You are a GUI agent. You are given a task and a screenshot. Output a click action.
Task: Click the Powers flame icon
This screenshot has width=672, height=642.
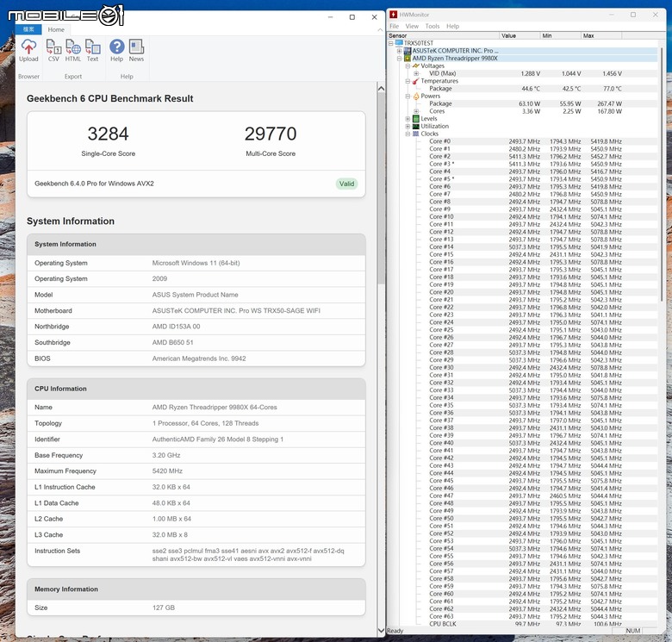416,96
